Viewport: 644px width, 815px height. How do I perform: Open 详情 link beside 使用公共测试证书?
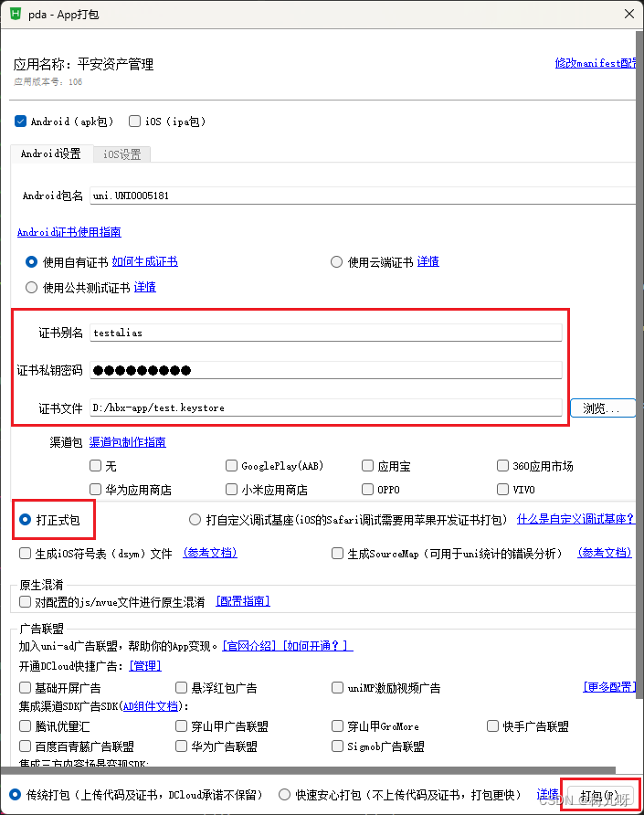point(145,287)
